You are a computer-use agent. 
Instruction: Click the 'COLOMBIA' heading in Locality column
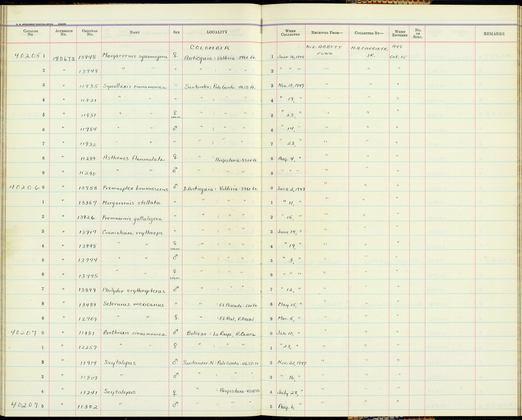point(210,48)
